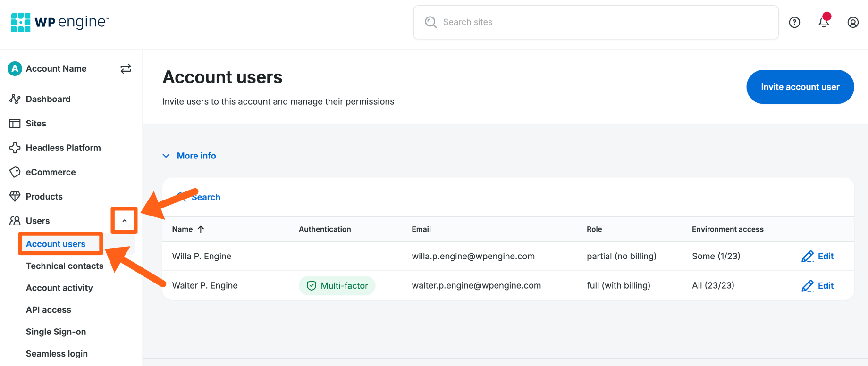Click walter.p.engine@wpengine.com email
This screenshot has height=366, width=868.
[x=476, y=286]
